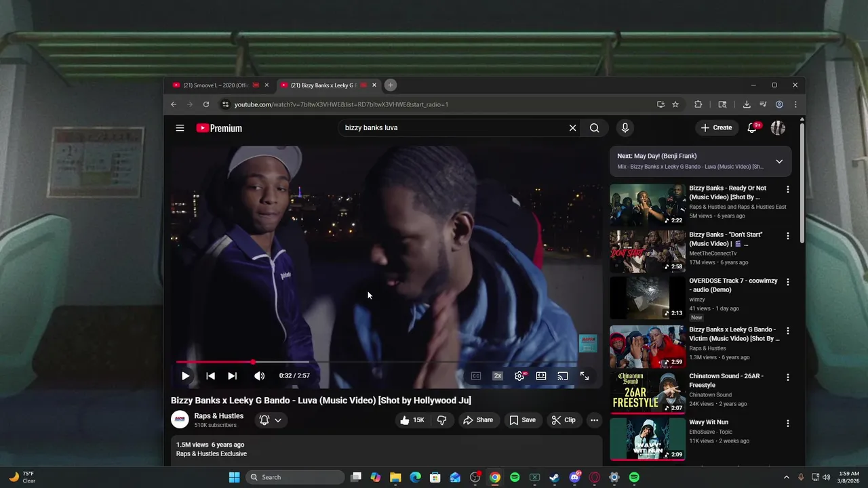Screen dimensions: 868x488
Task: Open browser extensions puzzle icon
Action: 698,104
